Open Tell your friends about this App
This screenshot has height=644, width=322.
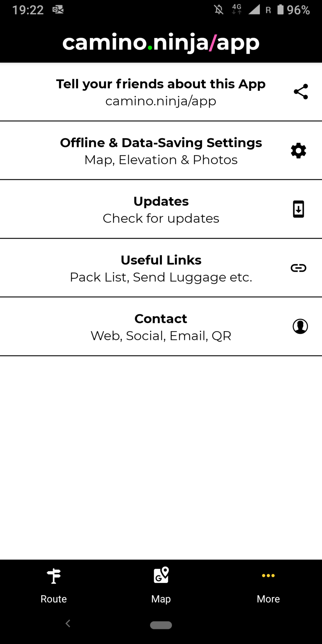[161, 92]
